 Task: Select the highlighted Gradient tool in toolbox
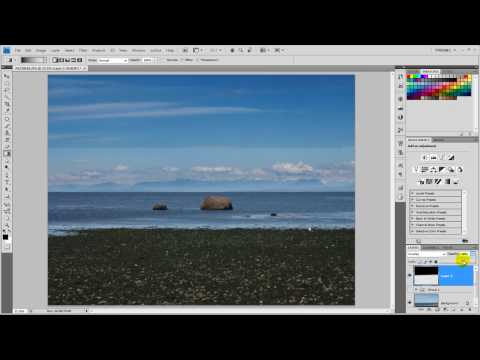(7, 154)
